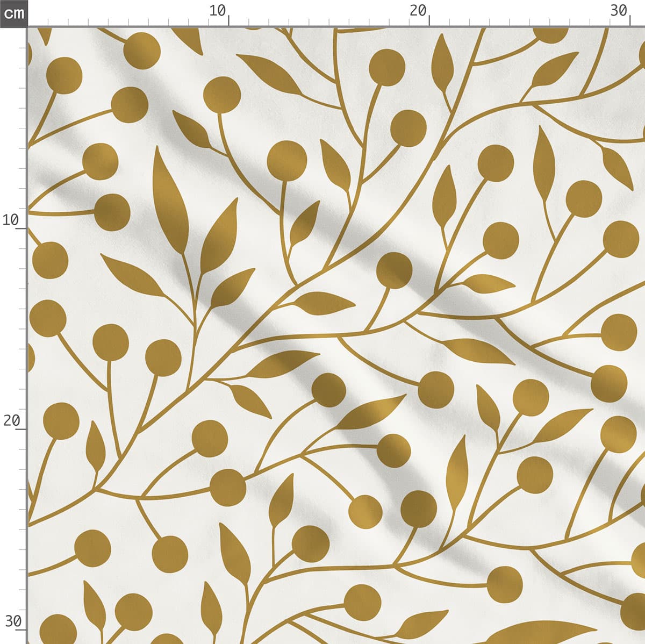The height and width of the screenshot is (644, 645).
Task: Select the 15 cm tick on vertical ruler
Action: pos(21,329)
